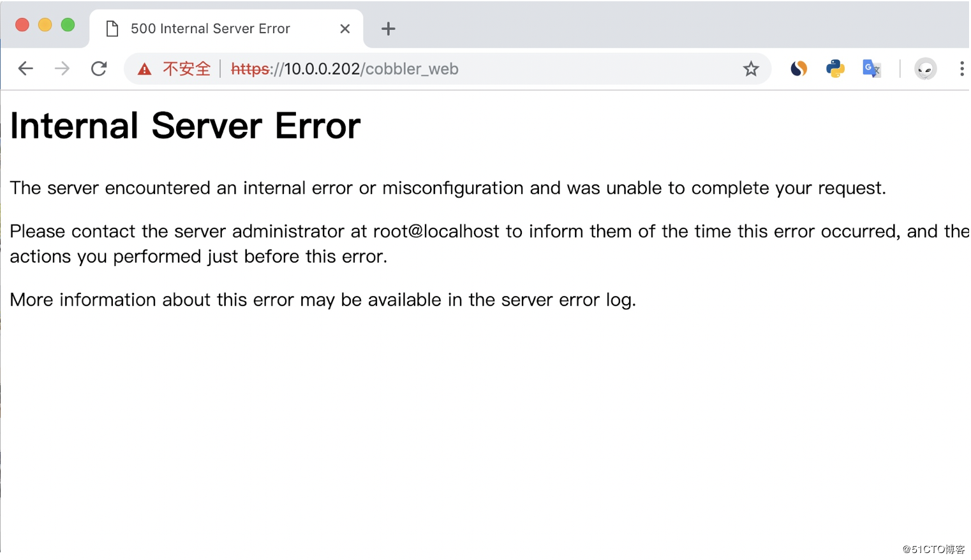Reload the cobbler_web page

99,69
